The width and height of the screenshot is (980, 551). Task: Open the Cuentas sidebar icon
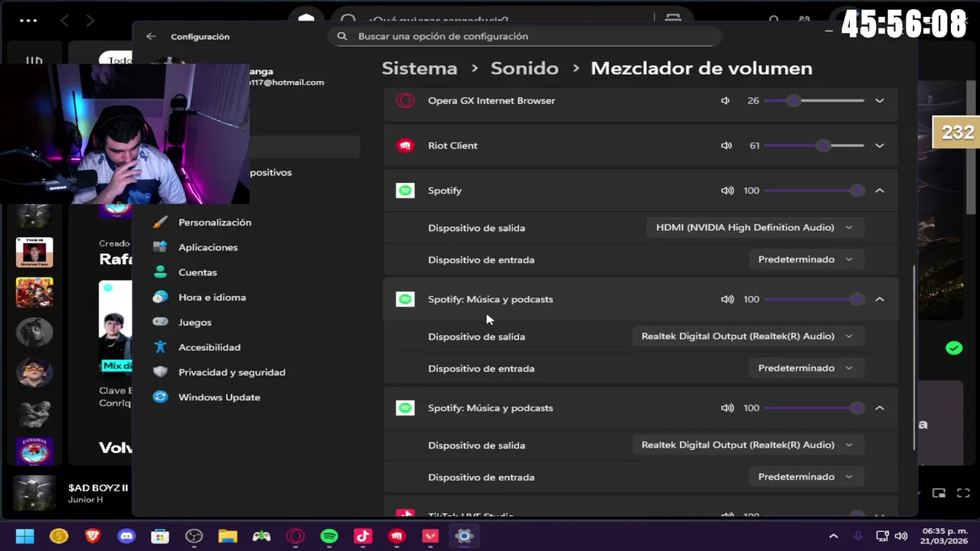[160, 272]
